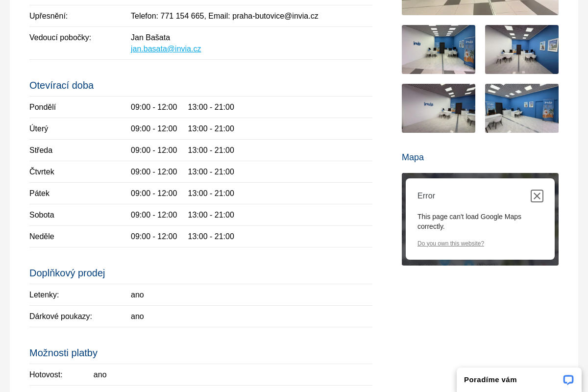
Task: Click the 'Do you own this website?' link
Action: pos(451,244)
